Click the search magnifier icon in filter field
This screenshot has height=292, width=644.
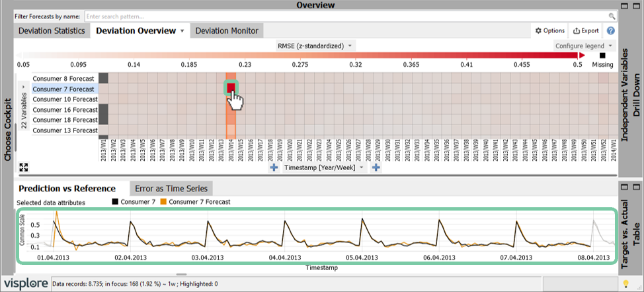[x=612, y=15]
